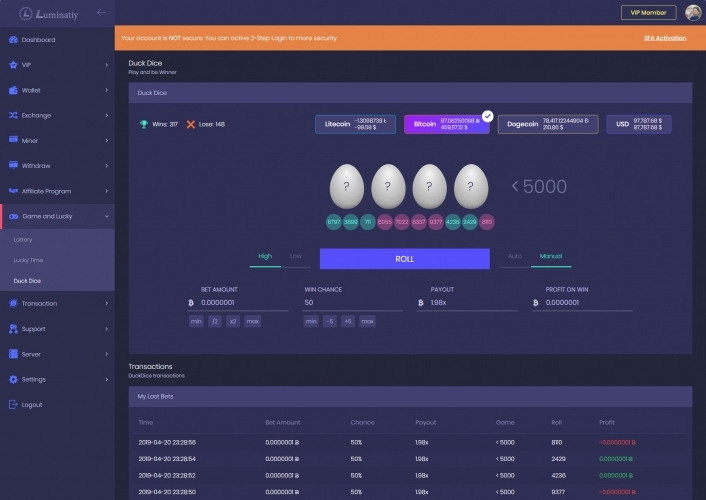
Task: Click the Affiliate Program icon
Action: pos(13,191)
